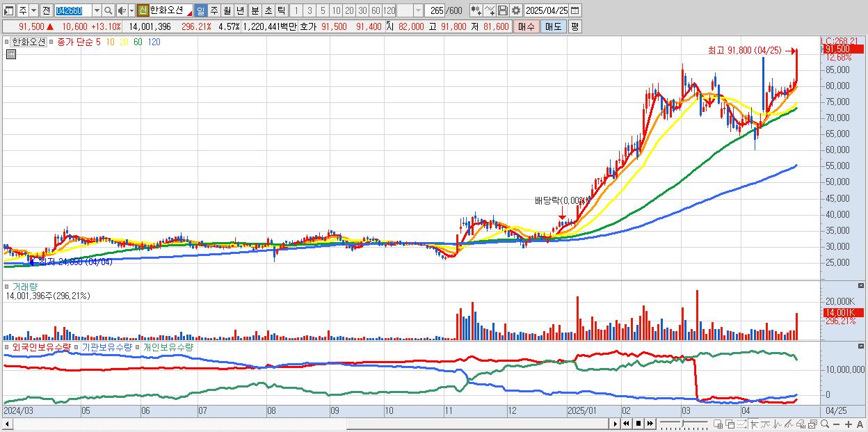Click the 265 candle count field
This screenshot has width=868, height=432.
435,10
